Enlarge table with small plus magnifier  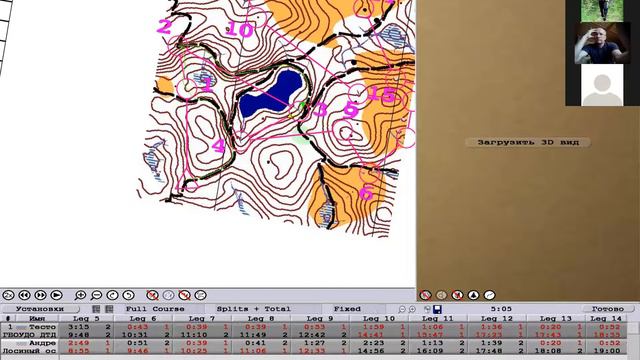[412, 309]
